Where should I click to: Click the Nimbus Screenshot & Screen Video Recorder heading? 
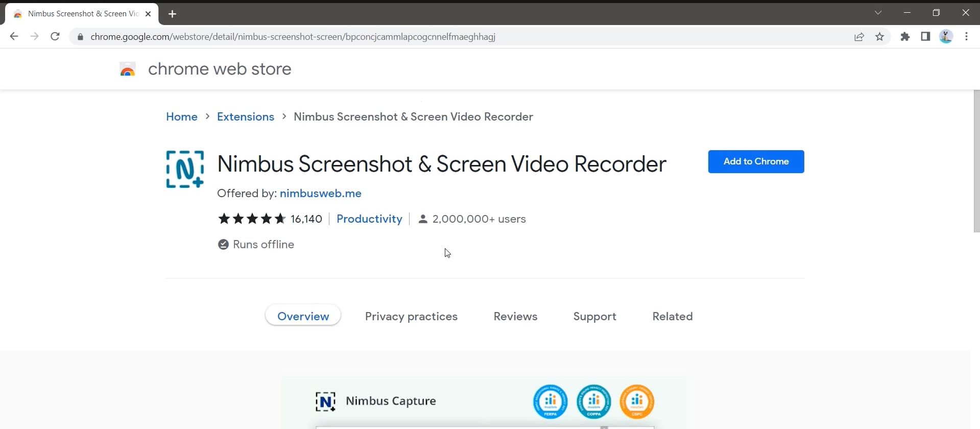(x=442, y=164)
